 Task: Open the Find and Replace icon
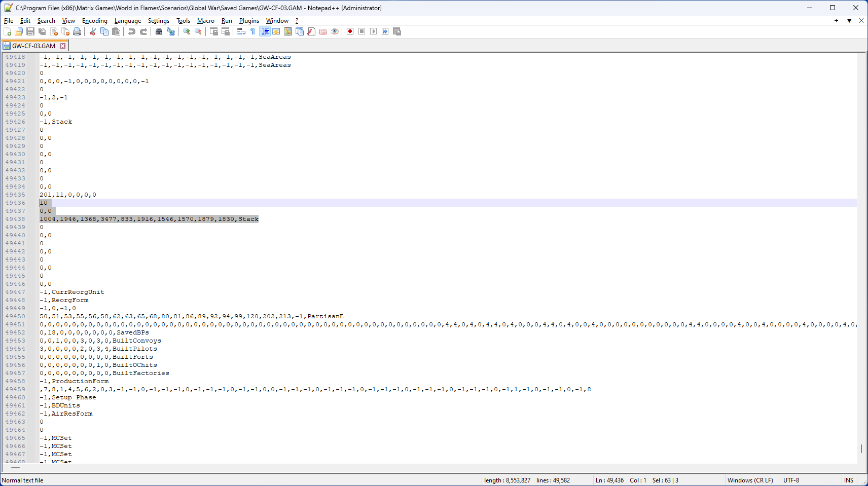(171, 31)
